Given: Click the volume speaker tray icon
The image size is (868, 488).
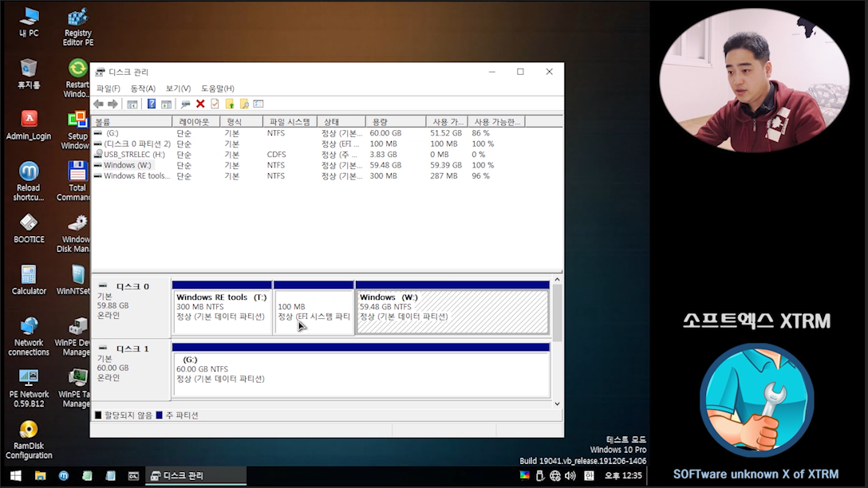Looking at the screenshot, I should [x=570, y=476].
